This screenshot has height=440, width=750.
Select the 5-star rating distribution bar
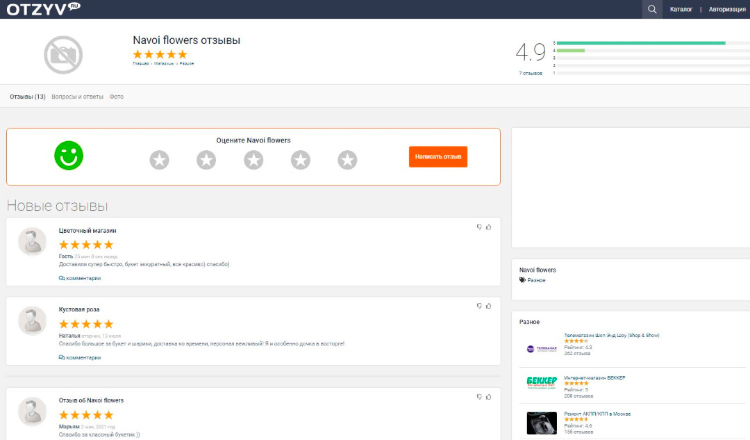[x=640, y=43]
